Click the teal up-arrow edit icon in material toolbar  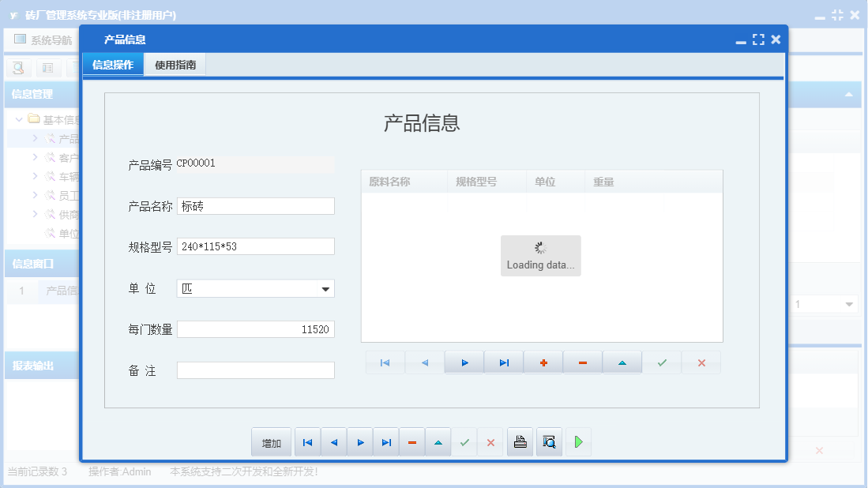click(622, 362)
